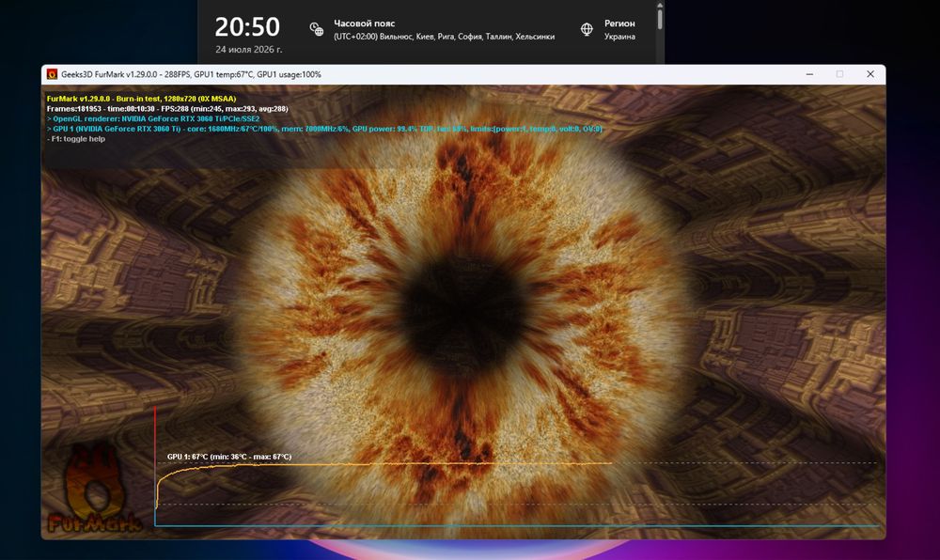This screenshot has height=560, width=940.
Task: Click the FurMark icon in the title bar
Action: click(x=52, y=74)
